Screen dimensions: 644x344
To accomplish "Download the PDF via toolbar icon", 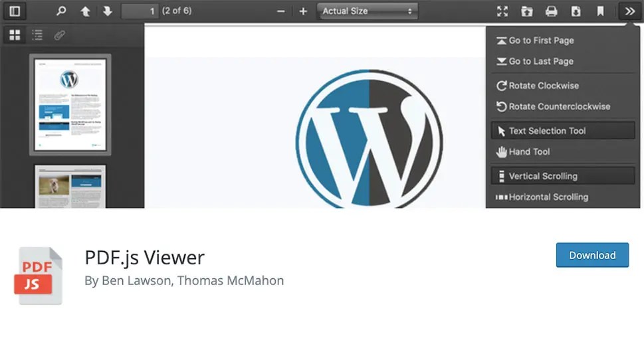I will (576, 11).
